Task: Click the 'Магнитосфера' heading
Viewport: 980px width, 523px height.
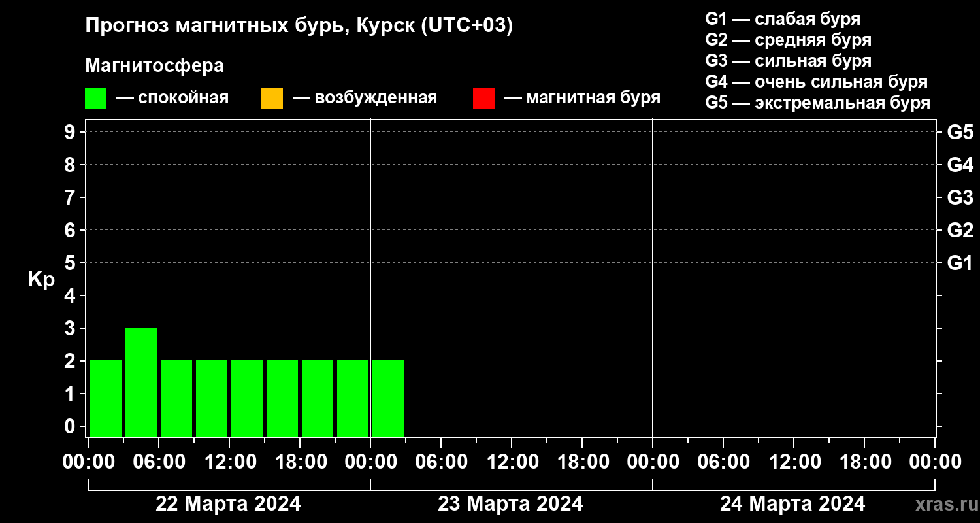Action: (x=154, y=66)
